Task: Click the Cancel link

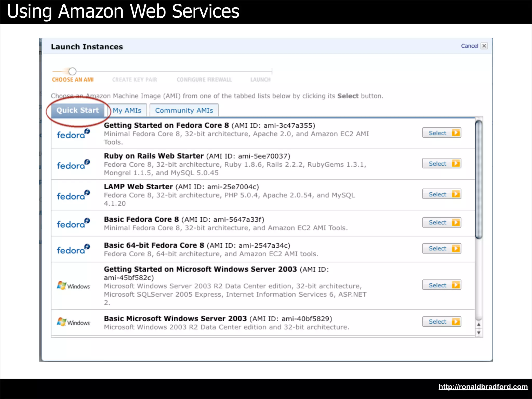Action: tap(469, 46)
